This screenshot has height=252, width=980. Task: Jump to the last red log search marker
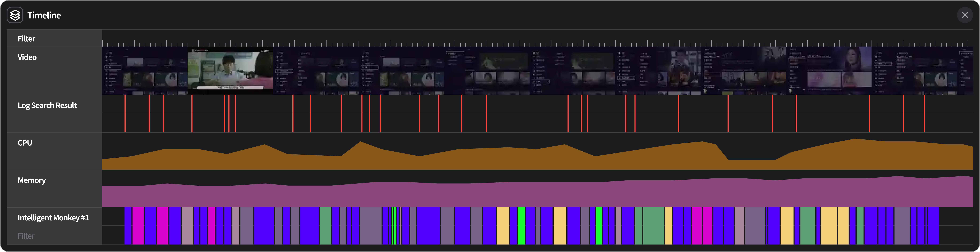click(924, 113)
